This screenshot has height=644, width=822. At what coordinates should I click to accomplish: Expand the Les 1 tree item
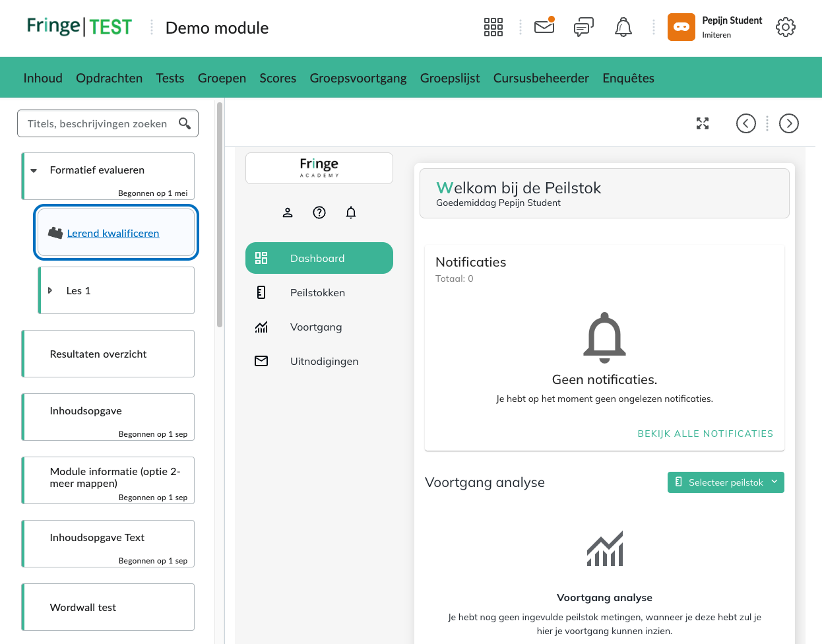(x=50, y=290)
